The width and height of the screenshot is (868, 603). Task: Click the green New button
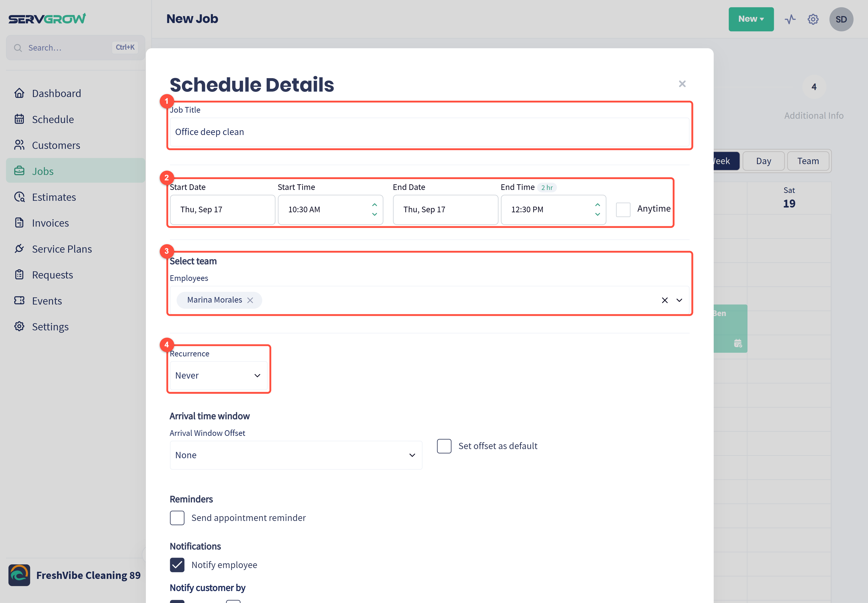click(751, 19)
